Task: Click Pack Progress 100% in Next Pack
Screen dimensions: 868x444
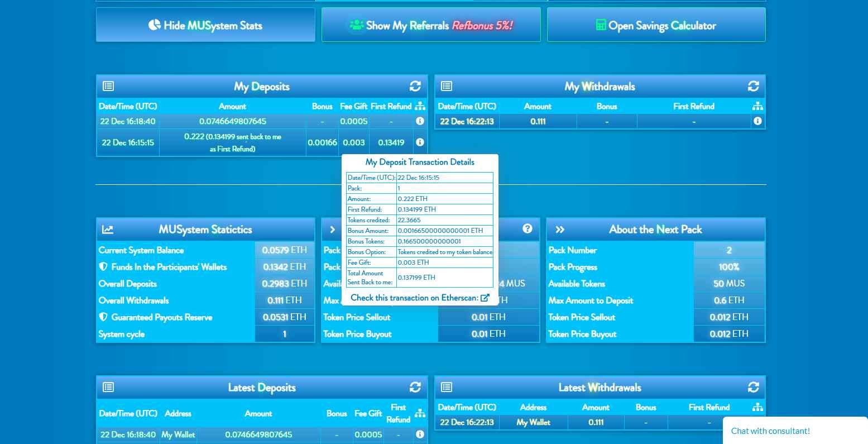Action: point(729,267)
